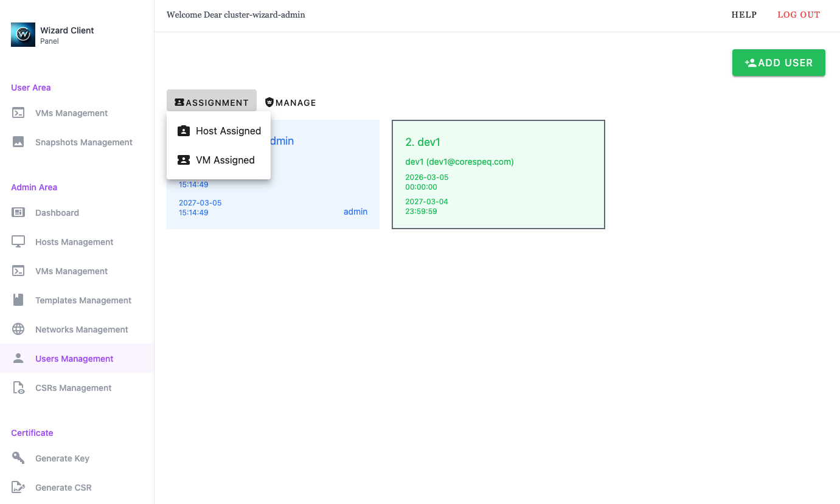Click the Wizard Client logo icon

coord(23,35)
